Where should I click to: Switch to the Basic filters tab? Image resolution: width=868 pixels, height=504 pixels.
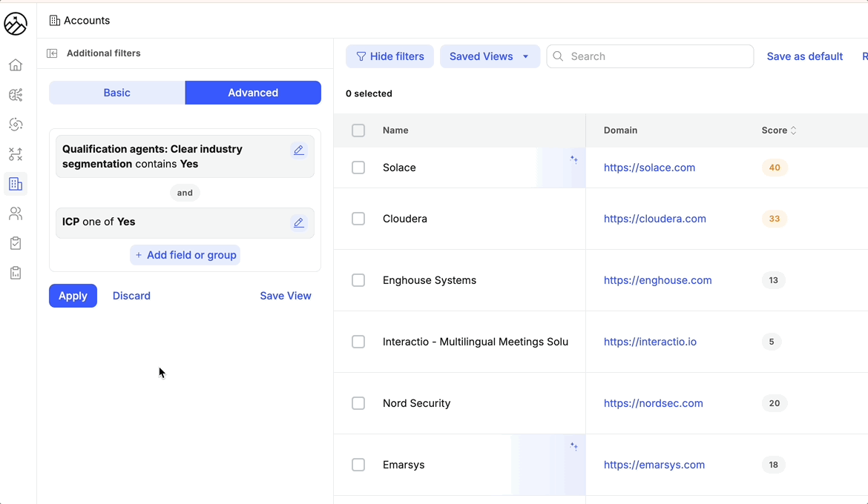coord(116,93)
